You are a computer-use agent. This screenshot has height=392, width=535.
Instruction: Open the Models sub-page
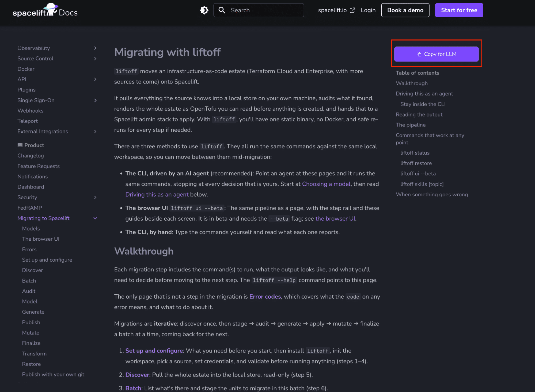pos(31,229)
